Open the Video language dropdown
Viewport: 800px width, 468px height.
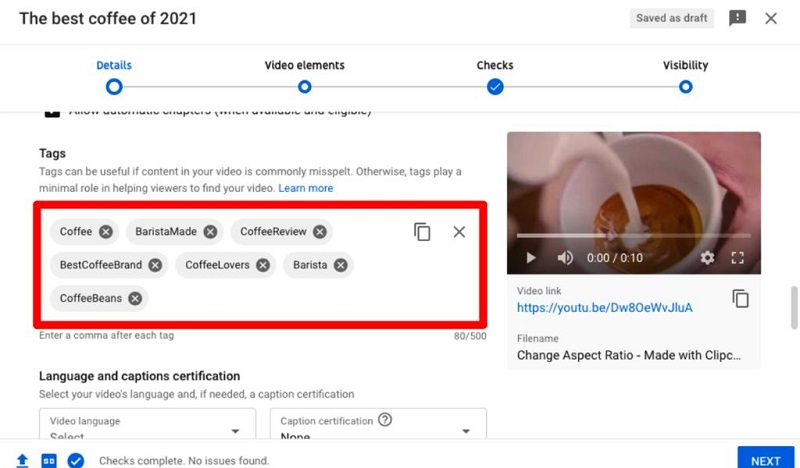(x=147, y=424)
